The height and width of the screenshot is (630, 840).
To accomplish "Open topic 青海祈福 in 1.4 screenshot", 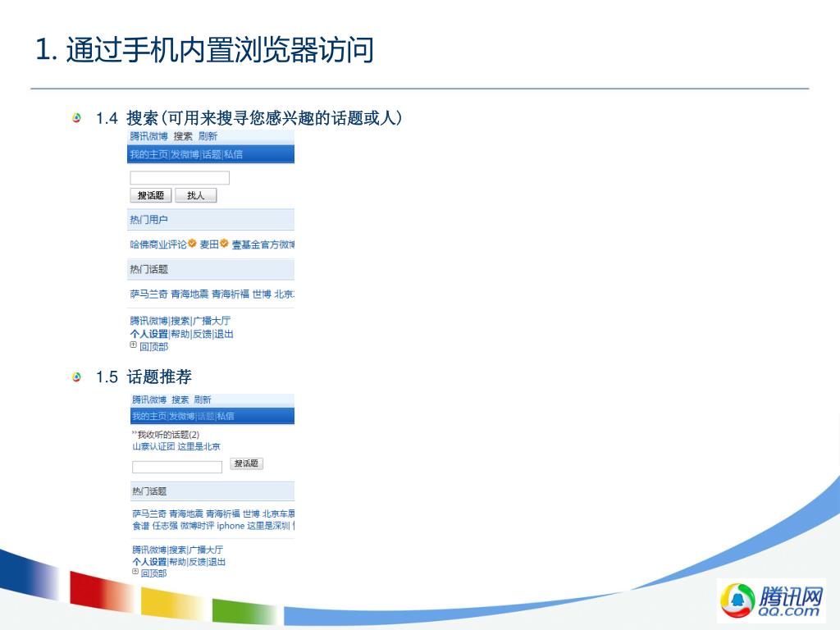I will click(231, 294).
